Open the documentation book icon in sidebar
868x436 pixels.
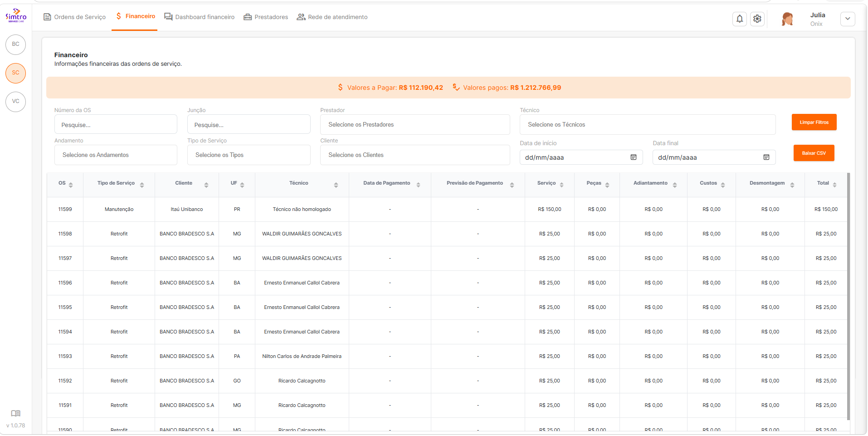pyautogui.click(x=16, y=413)
